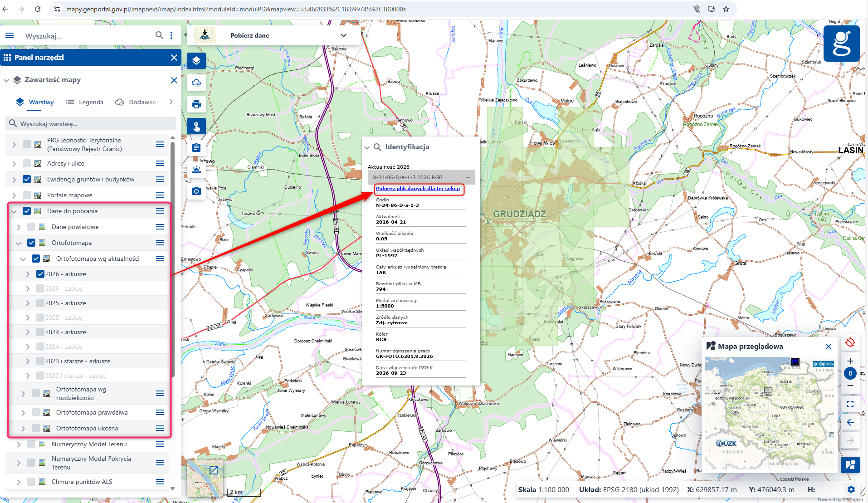Image resolution: width=868 pixels, height=503 pixels.
Task: Click the print map icon
Action: tap(196, 104)
